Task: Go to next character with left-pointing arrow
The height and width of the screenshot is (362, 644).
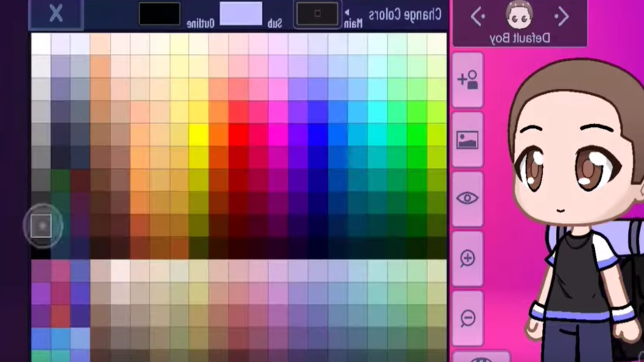Action: (x=478, y=16)
